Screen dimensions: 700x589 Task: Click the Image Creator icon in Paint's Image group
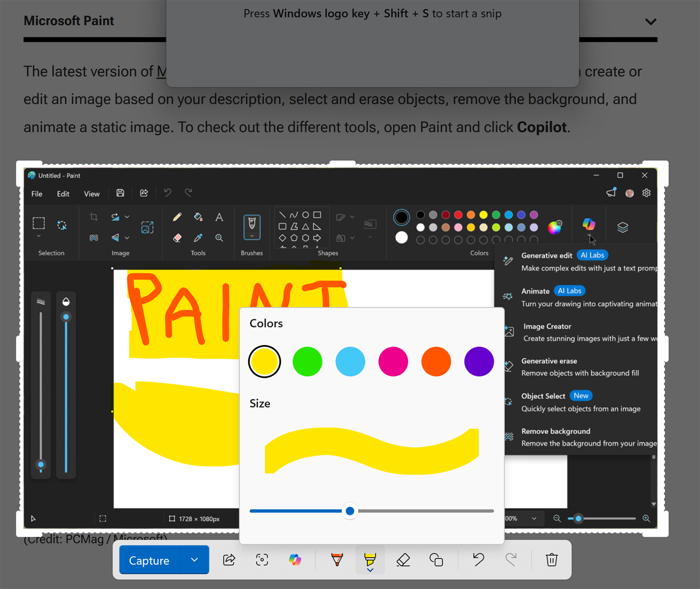(x=147, y=227)
